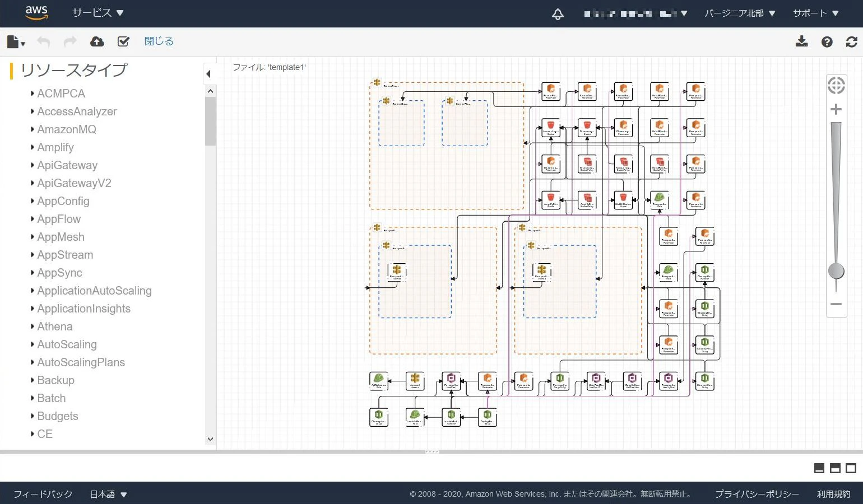Select ApplicationInsights in resource types
Image resolution: width=863 pixels, height=504 pixels.
(x=83, y=309)
